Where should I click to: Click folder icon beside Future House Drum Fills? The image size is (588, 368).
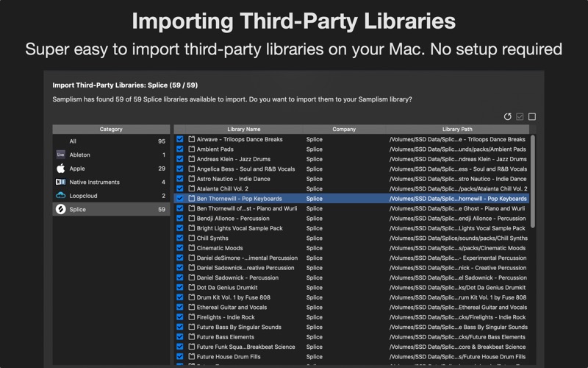[192, 357]
